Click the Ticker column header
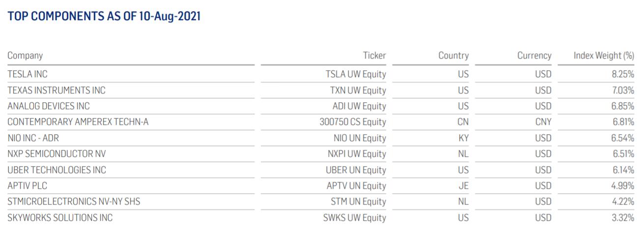644x235 pixels. [374, 56]
